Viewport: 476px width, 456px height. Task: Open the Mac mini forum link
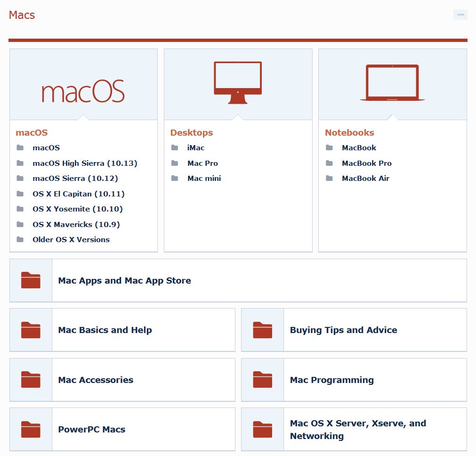204,179
